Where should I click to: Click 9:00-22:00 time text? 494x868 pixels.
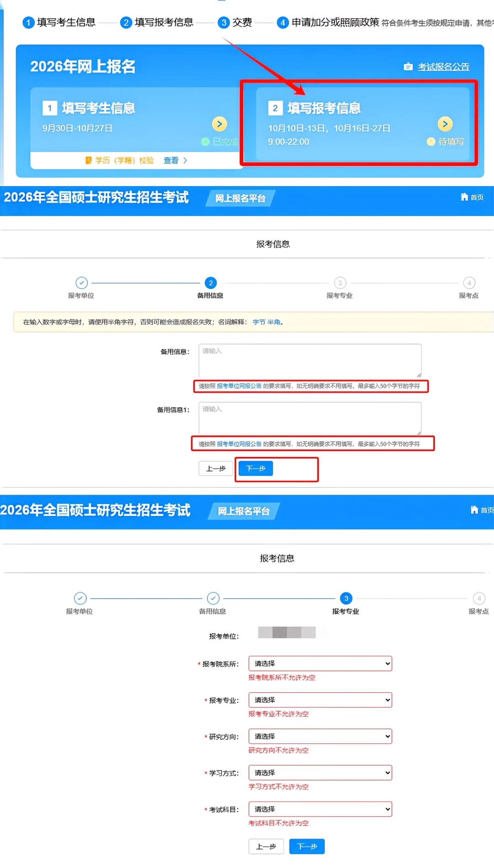289,142
